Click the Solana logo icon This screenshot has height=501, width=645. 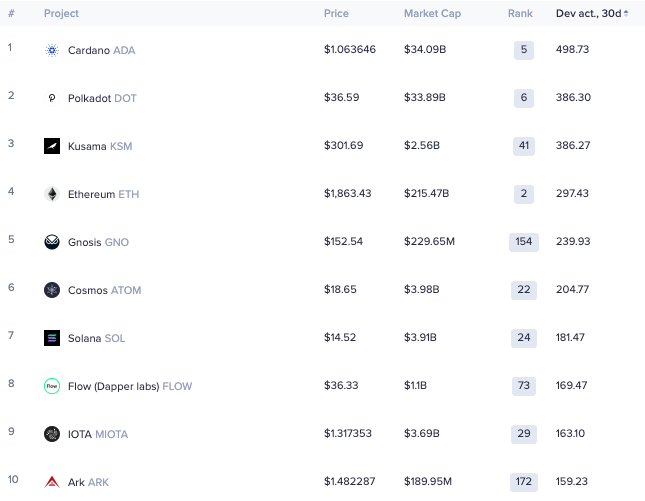coord(52,338)
